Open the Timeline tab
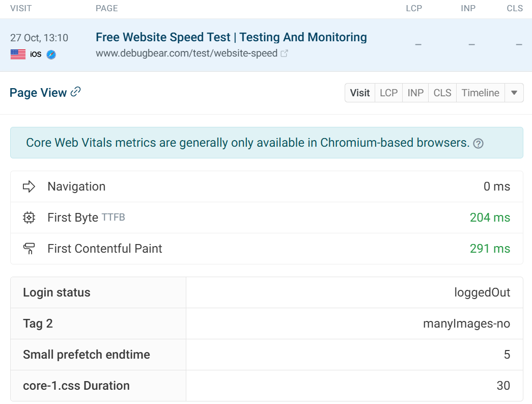Screen dimensions: 532x404 (x=480, y=93)
